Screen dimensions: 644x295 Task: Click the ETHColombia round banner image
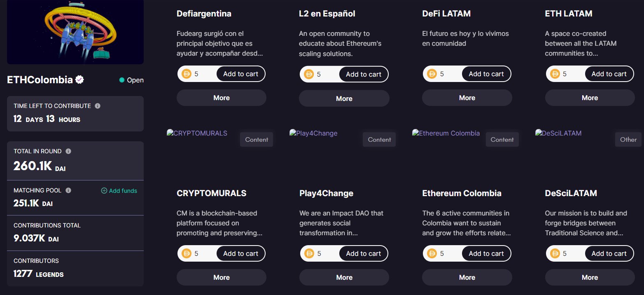coord(75,32)
